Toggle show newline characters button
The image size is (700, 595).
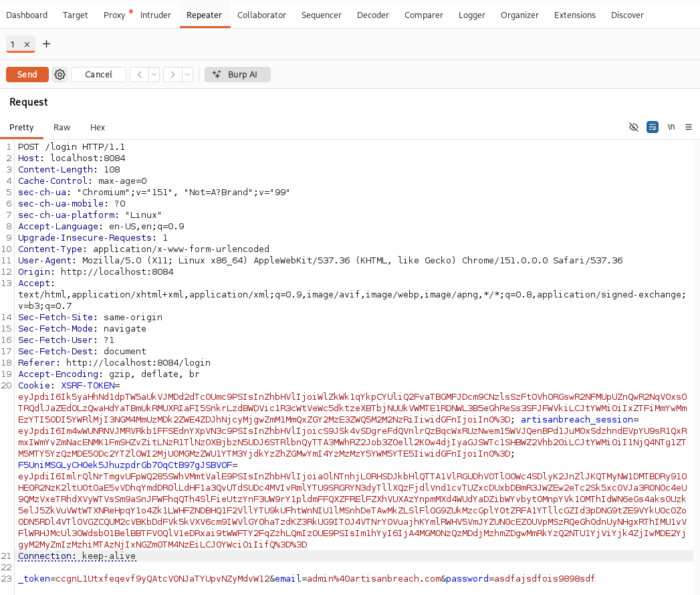[671, 127]
